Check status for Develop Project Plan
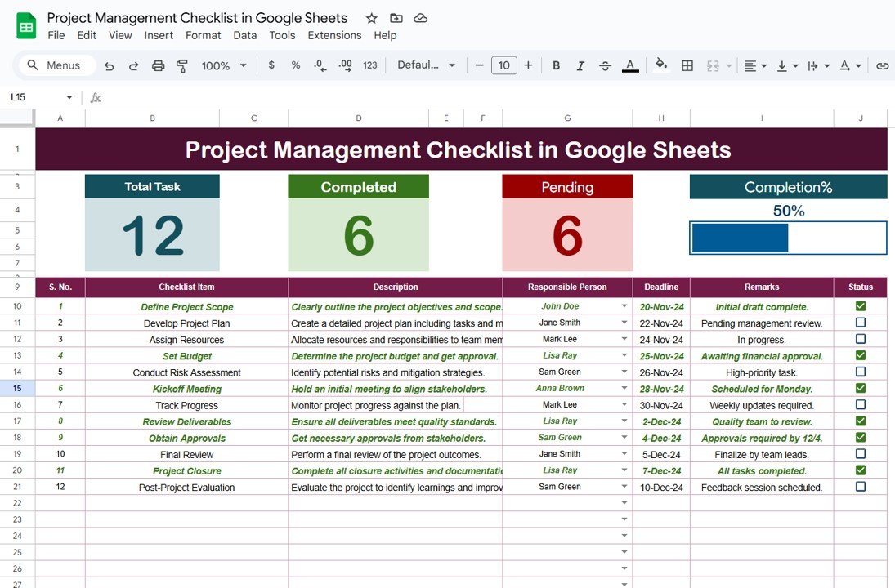Screen dimensions: 895x588 [860, 323]
